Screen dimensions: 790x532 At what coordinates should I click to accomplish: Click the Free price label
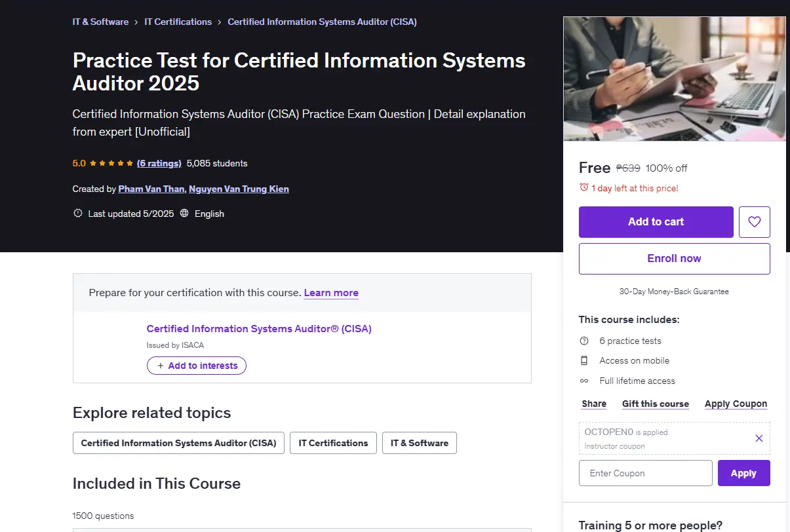tap(595, 168)
